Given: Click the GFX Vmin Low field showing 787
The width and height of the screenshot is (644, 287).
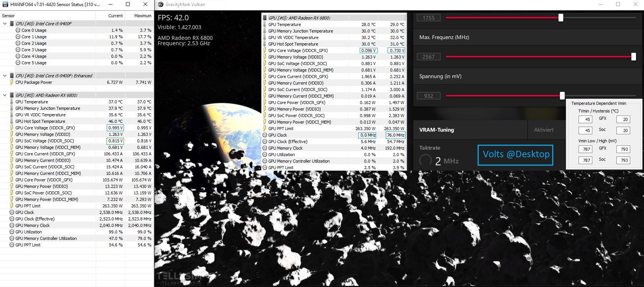Looking at the screenshot, I should pos(585,149).
